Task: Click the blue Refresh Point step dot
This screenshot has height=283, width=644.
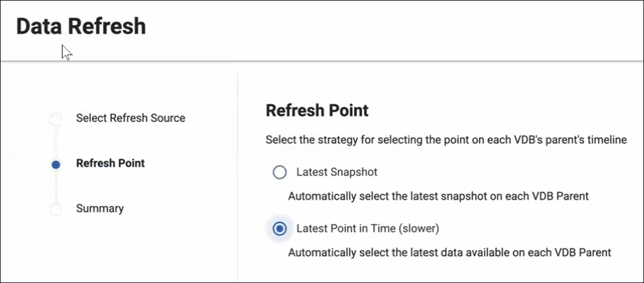Action: [56, 165]
